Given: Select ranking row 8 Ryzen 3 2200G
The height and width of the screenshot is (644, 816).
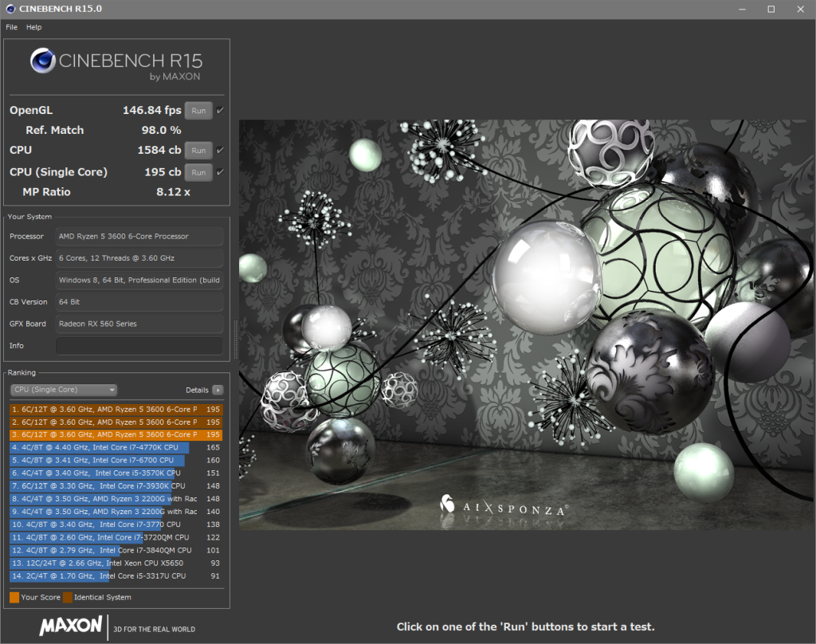Looking at the screenshot, I should coord(116,499).
